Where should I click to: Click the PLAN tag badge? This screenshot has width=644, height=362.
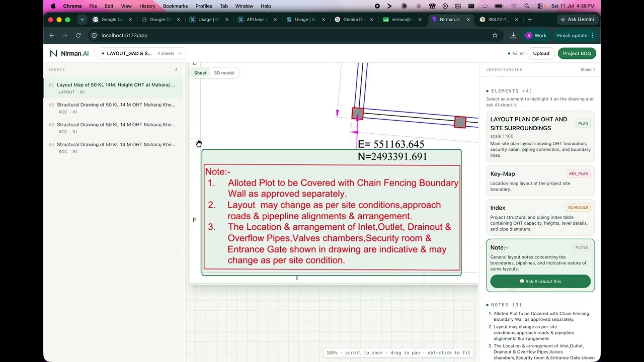click(x=583, y=123)
